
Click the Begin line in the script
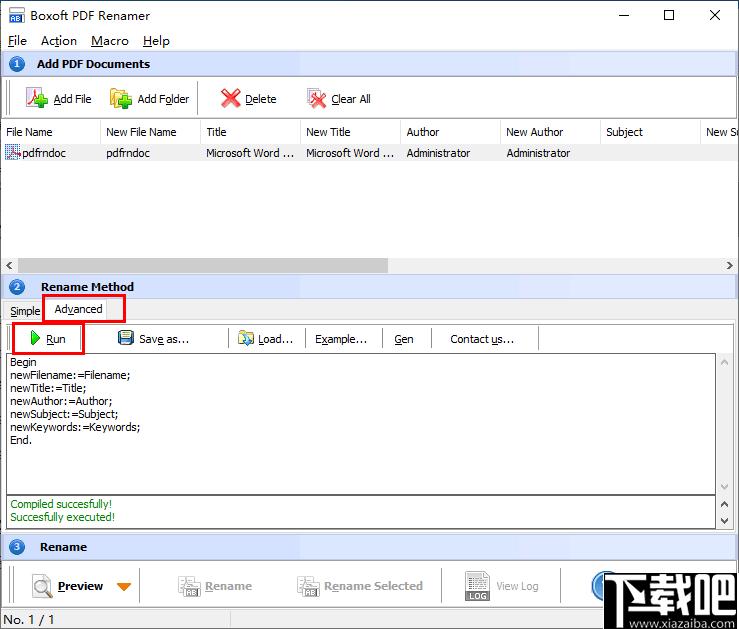coord(23,362)
